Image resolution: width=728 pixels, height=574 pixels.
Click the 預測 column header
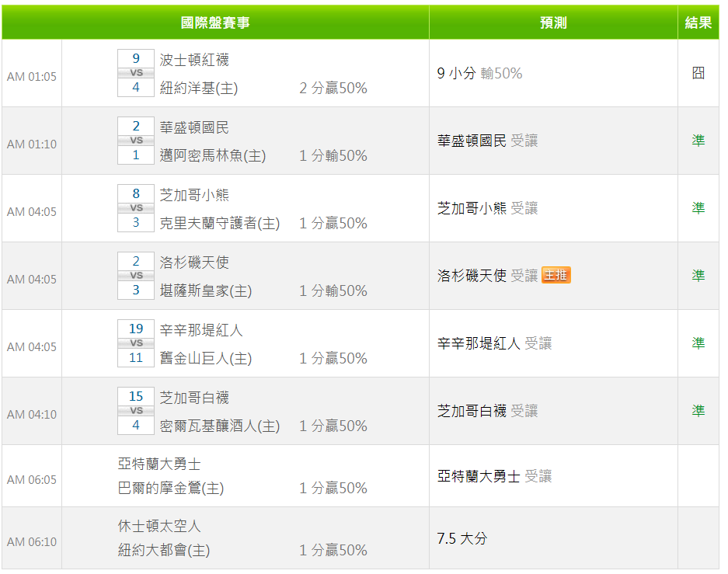(553, 23)
